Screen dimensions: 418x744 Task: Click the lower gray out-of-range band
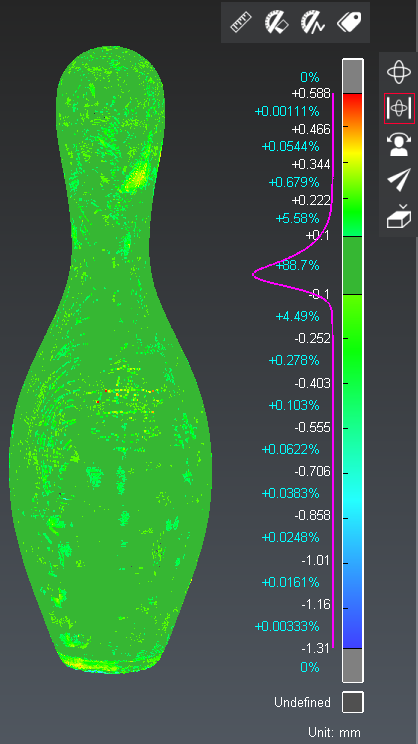[x=353, y=665]
